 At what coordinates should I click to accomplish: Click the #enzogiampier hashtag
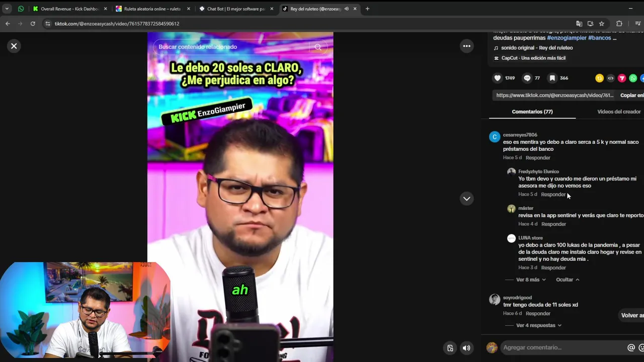coord(567,38)
